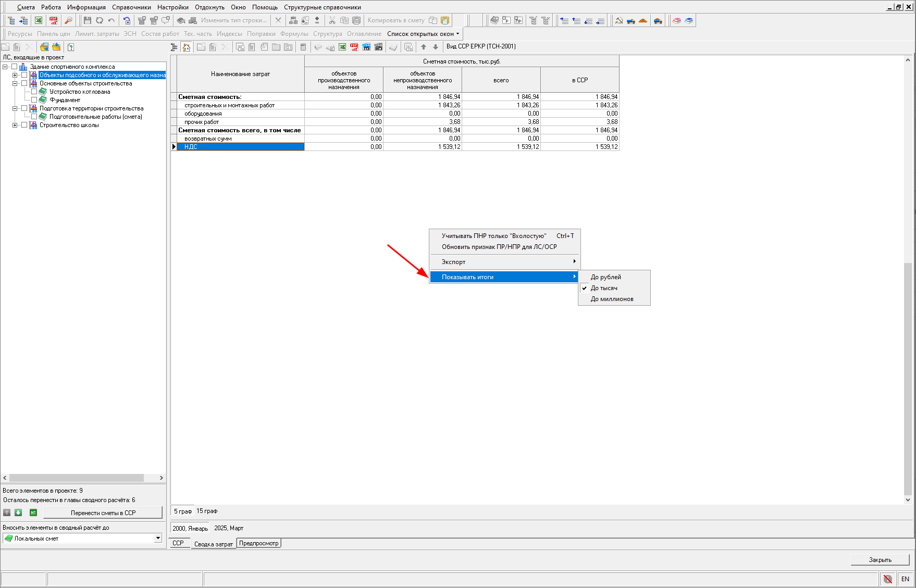Click the Закрыть button

pyautogui.click(x=880, y=560)
